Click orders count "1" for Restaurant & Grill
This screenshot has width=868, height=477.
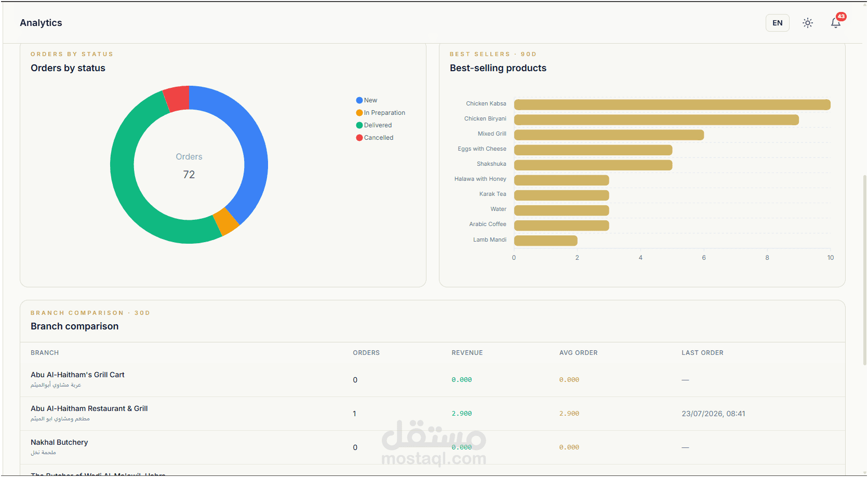coord(355,414)
